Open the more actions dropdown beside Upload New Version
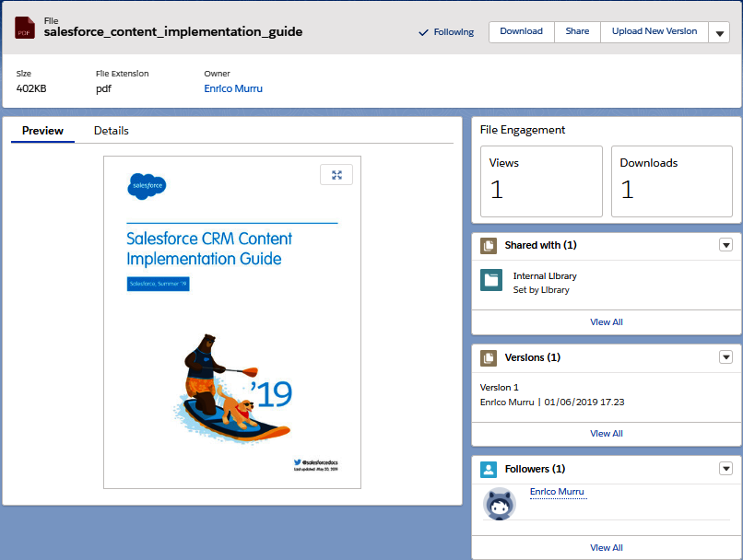The width and height of the screenshot is (743, 560). [x=719, y=32]
